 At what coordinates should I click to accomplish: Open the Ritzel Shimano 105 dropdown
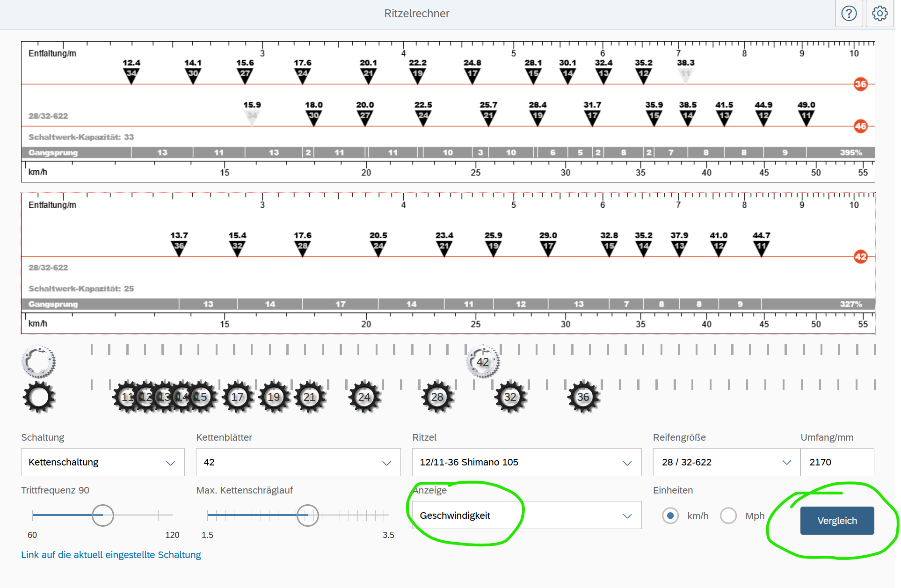coord(526,462)
